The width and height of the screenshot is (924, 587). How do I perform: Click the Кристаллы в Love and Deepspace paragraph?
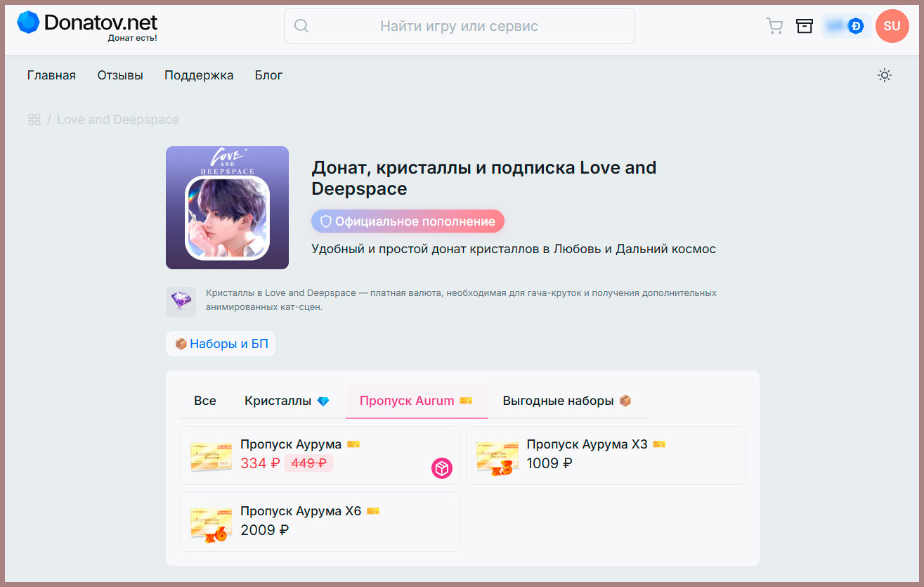pyautogui.click(x=461, y=299)
